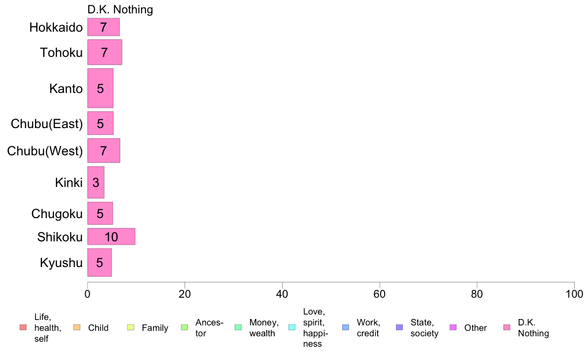Click the purple State, society swatch
Screen dimensions: 588x364
click(399, 327)
